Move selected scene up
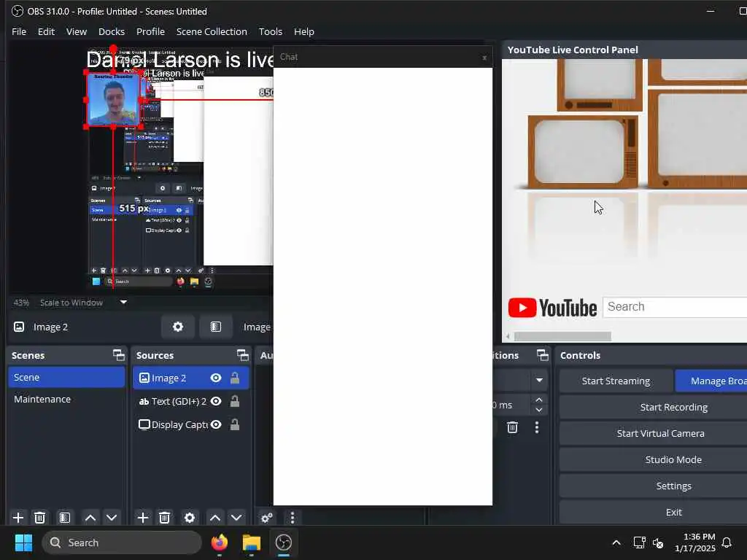 pos(90,518)
